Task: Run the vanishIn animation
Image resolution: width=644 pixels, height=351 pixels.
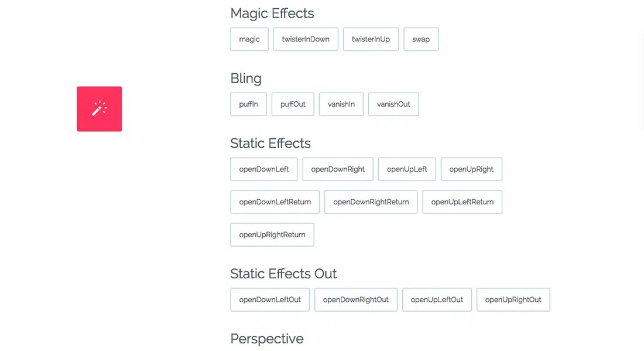Action: pos(341,104)
